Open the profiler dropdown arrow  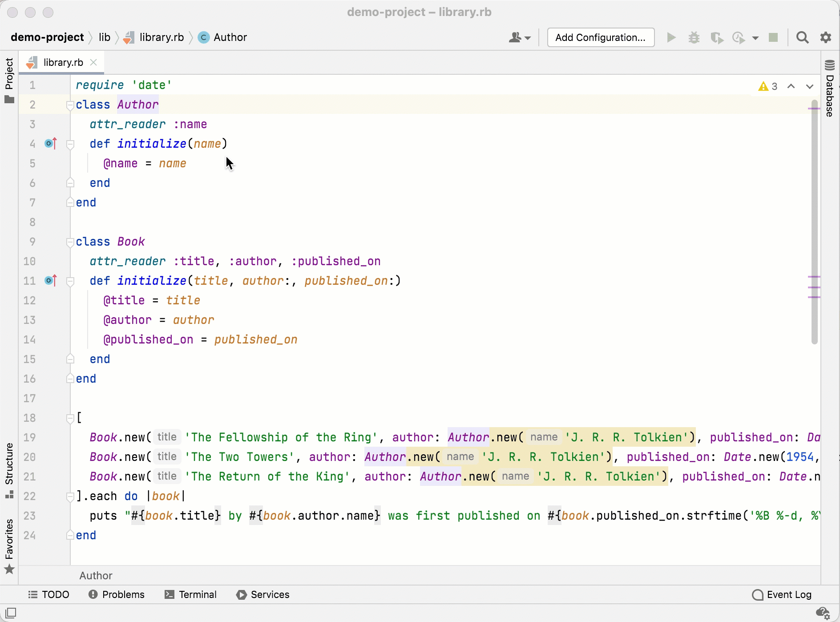(755, 38)
